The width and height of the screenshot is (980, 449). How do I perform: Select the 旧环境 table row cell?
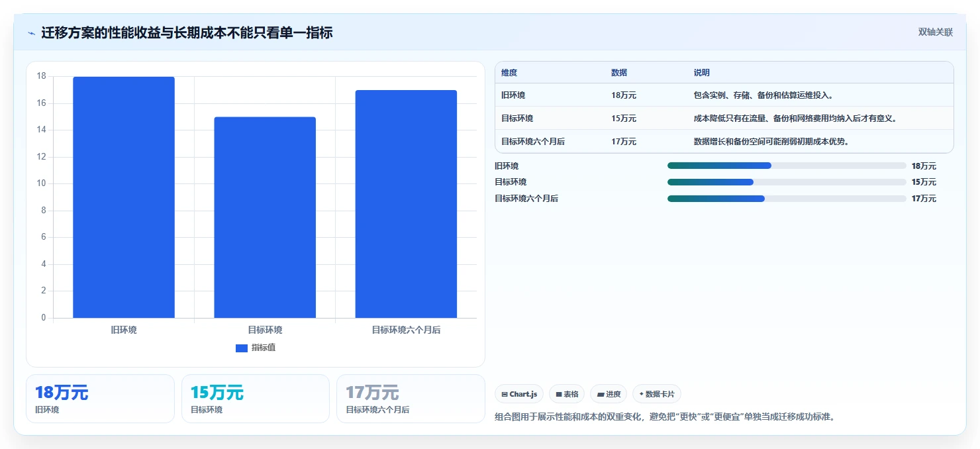(513, 95)
